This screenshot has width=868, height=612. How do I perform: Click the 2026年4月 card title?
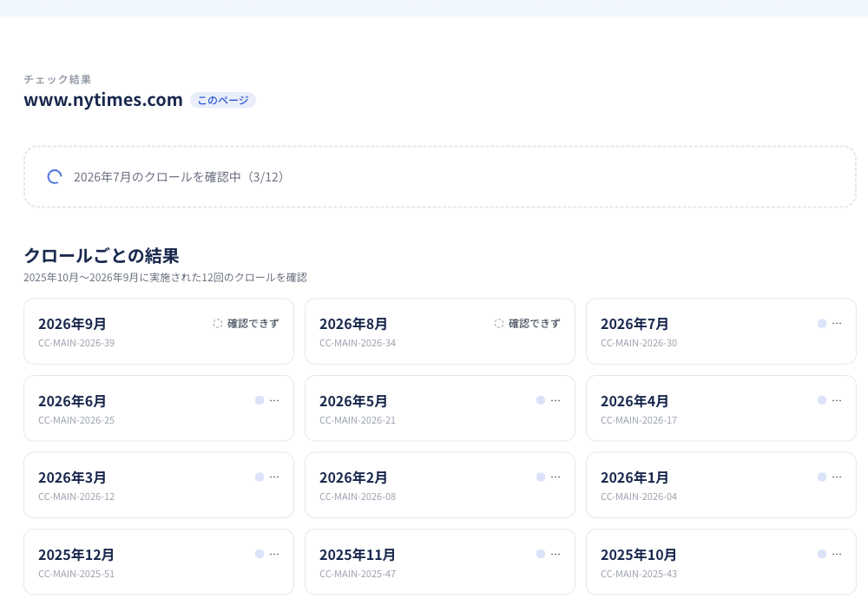pos(635,401)
